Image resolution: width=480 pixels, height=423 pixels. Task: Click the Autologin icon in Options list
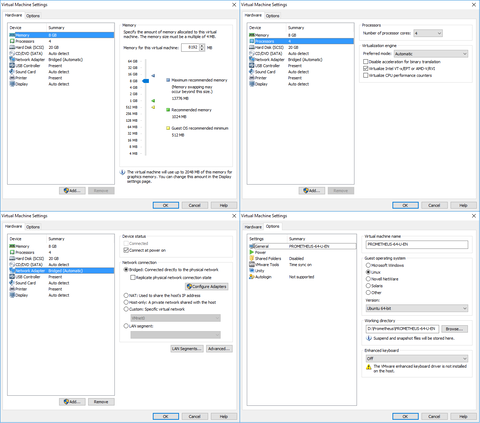point(252,277)
